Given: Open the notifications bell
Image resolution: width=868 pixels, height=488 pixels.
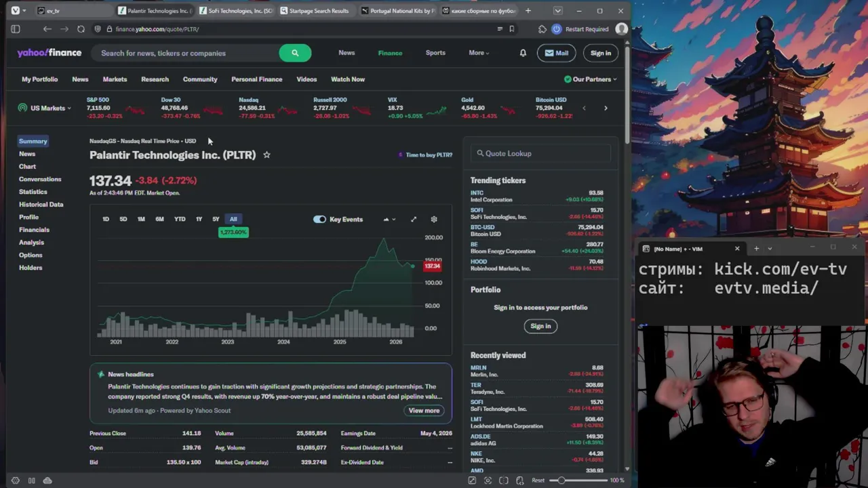Looking at the screenshot, I should (523, 53).
